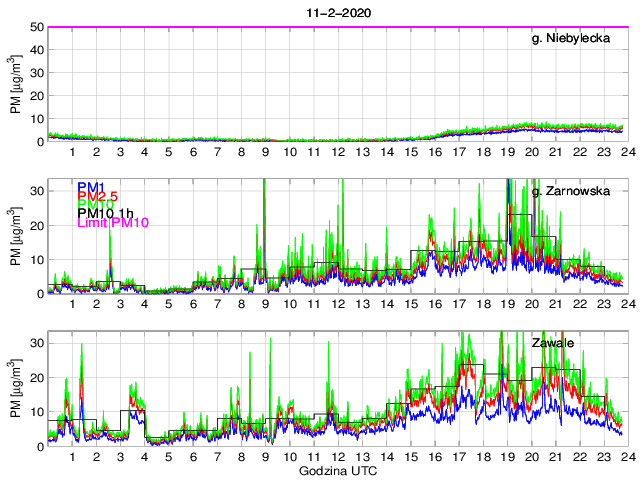
Task: Click the middle panel's PM y-axis label
Action: (x=16, y=236)
